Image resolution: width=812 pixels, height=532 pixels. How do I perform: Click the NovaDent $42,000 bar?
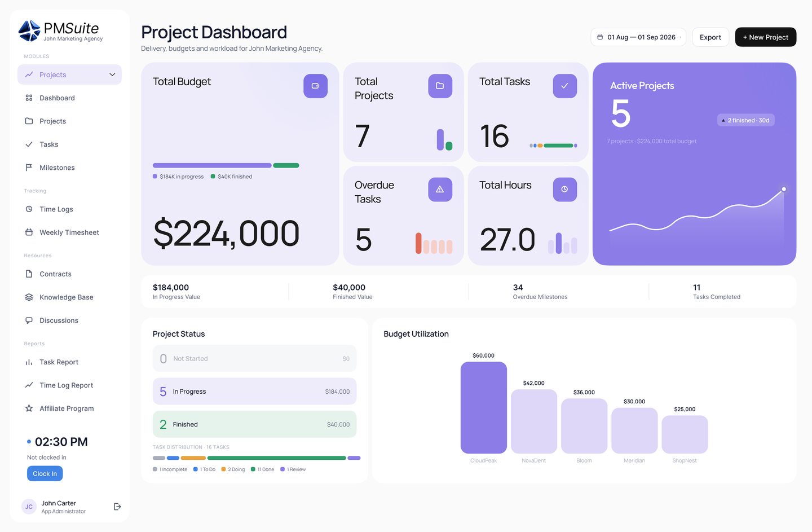[534, 421]
